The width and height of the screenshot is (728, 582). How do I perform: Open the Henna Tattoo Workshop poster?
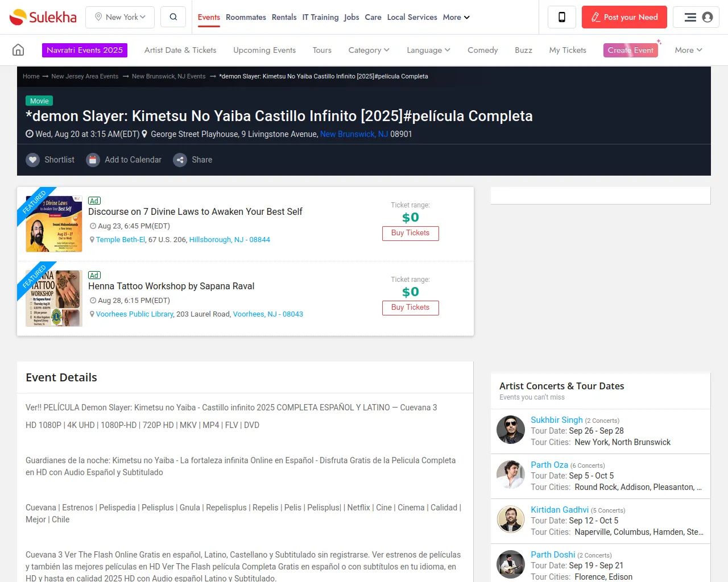pyautogui.click(x=54, y=298)
